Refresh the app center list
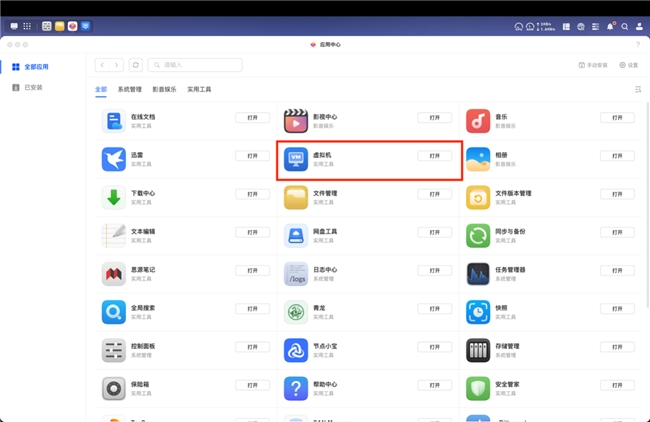Screen dimensions: 650x422 [136, 65]
